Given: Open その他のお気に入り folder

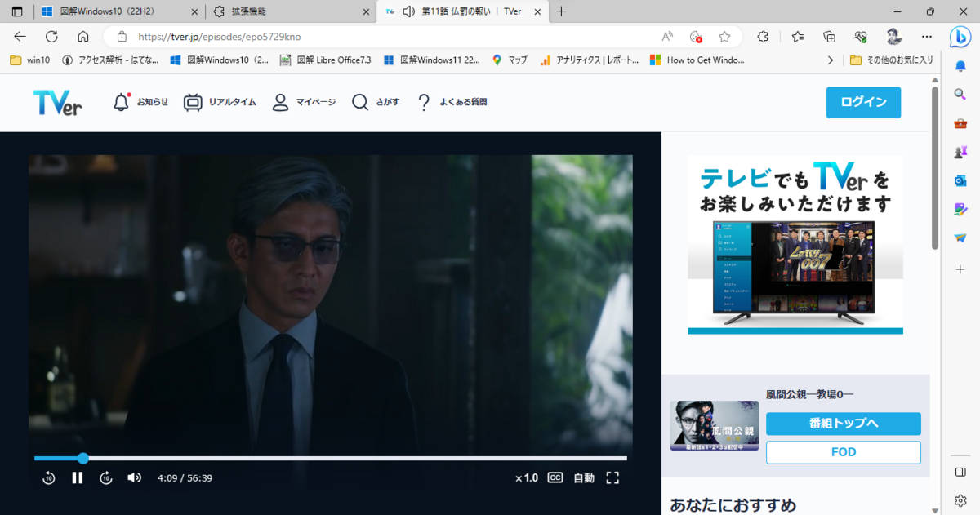Looking at the screenshot, I should [x=891, y=60].
